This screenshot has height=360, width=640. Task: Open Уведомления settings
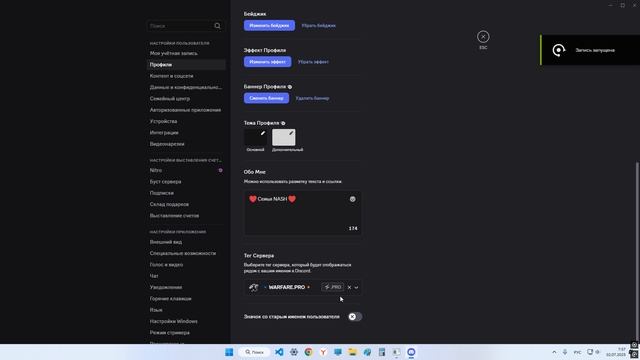click(x=186, y=287)
